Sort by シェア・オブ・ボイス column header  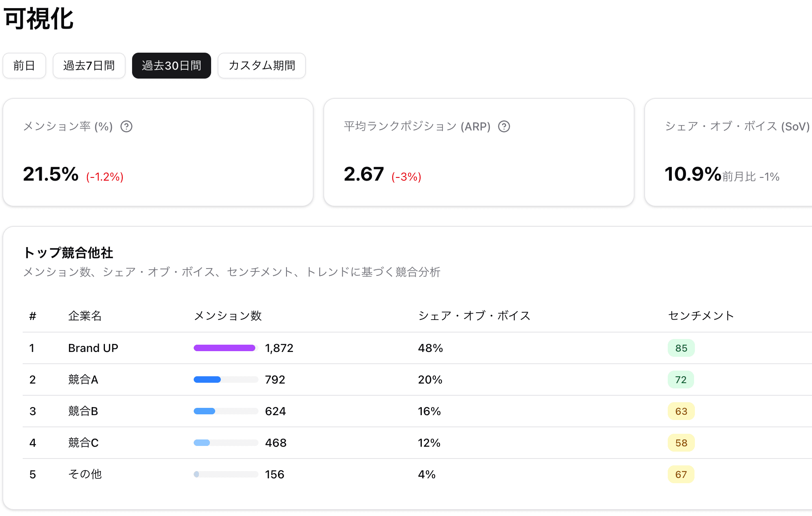coord(474,316)
